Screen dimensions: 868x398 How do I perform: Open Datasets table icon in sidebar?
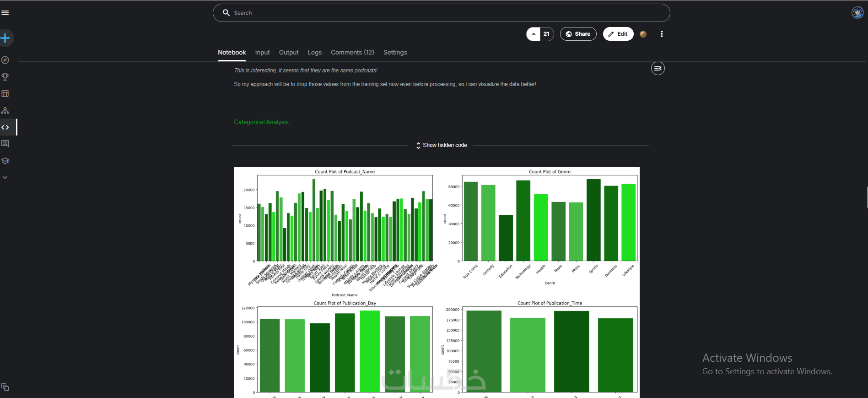5,93
